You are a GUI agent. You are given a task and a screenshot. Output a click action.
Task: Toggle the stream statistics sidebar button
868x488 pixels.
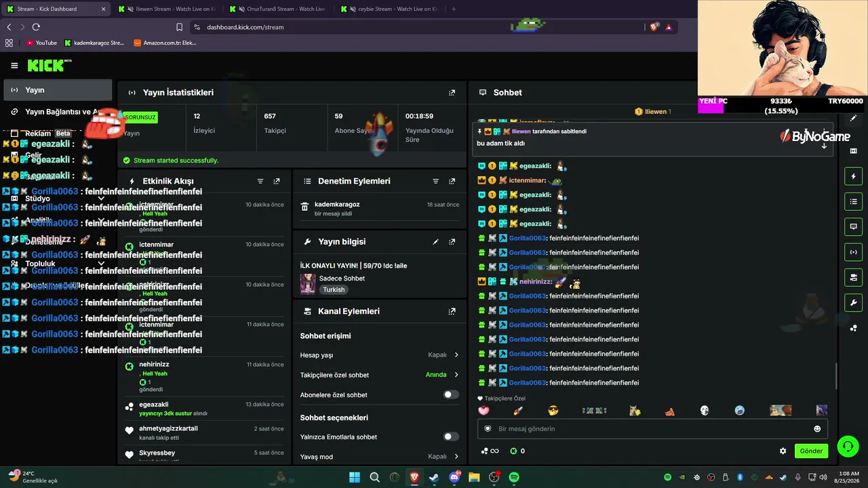[x=853, y=252]
